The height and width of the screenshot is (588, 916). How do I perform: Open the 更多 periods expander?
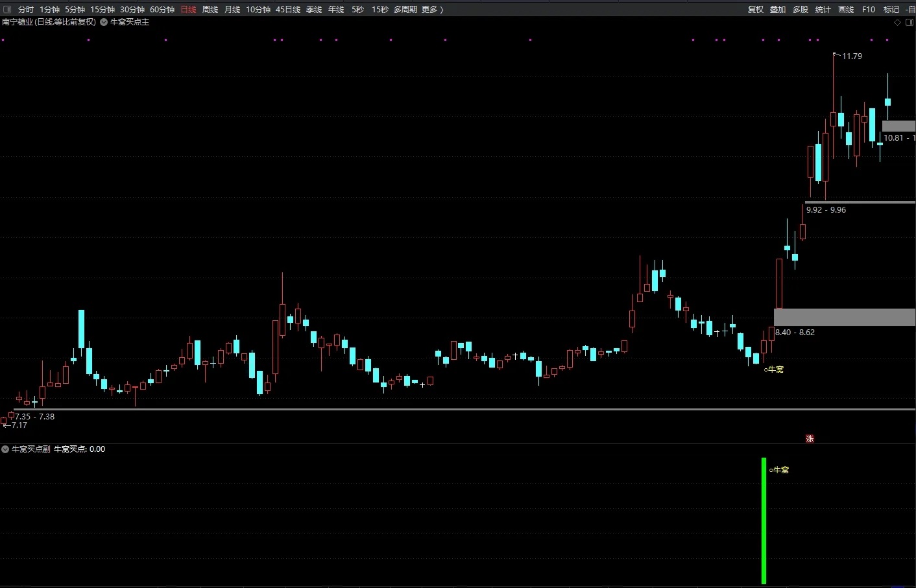pos(432,9)
